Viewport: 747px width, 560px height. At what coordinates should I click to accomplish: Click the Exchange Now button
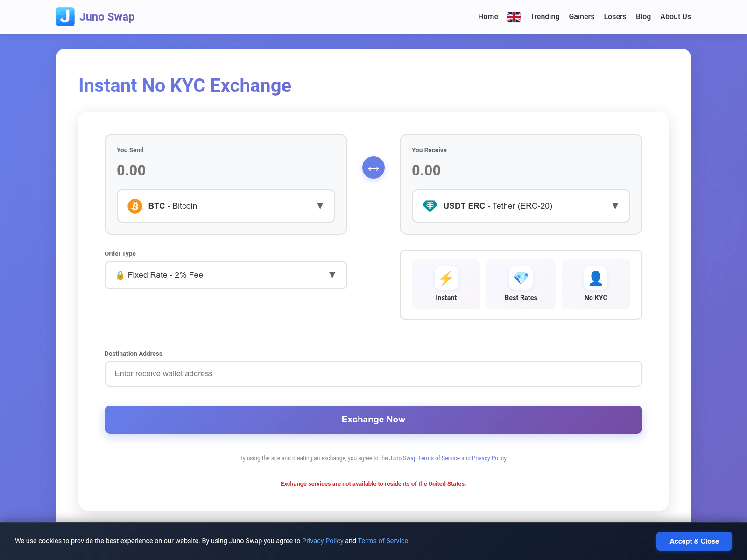(x=373, y=420)
